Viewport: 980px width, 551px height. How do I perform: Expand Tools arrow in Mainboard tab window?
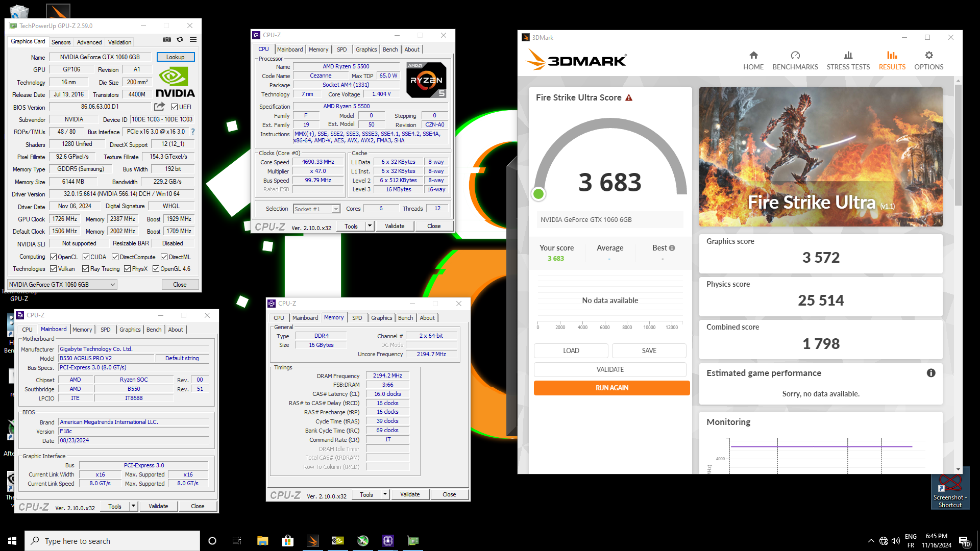tap(133, 506)
